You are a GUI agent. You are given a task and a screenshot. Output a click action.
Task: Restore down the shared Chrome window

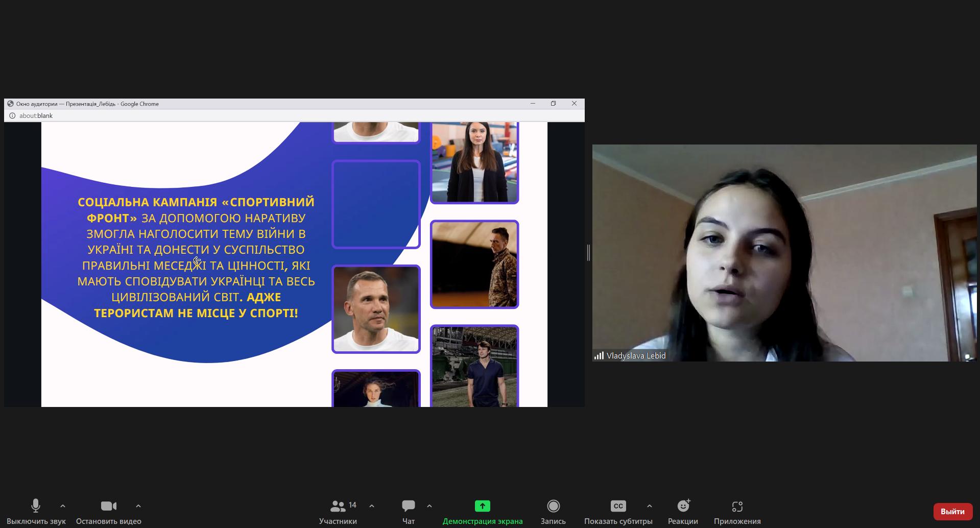[553, 103]
